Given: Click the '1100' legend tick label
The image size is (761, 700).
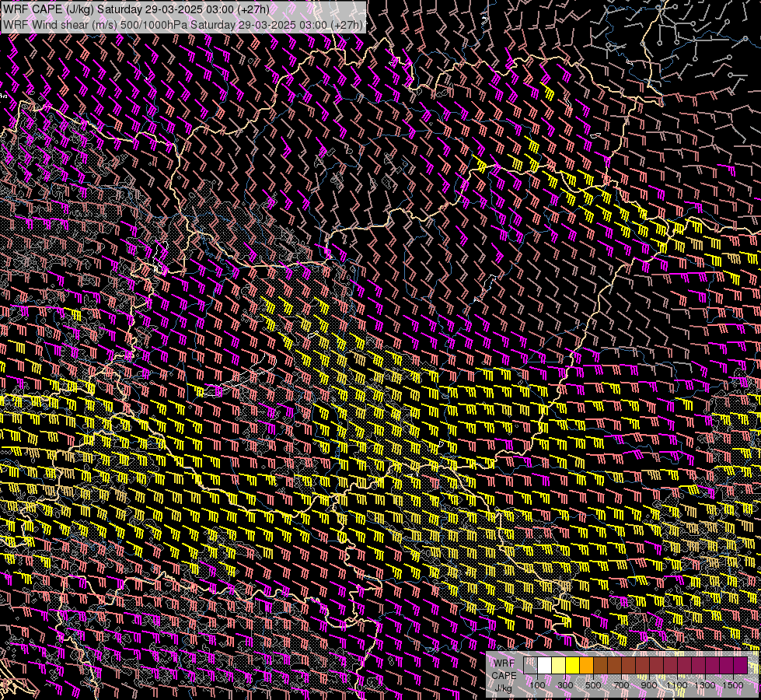Looking at the screenshot, I should click(677, 685).
